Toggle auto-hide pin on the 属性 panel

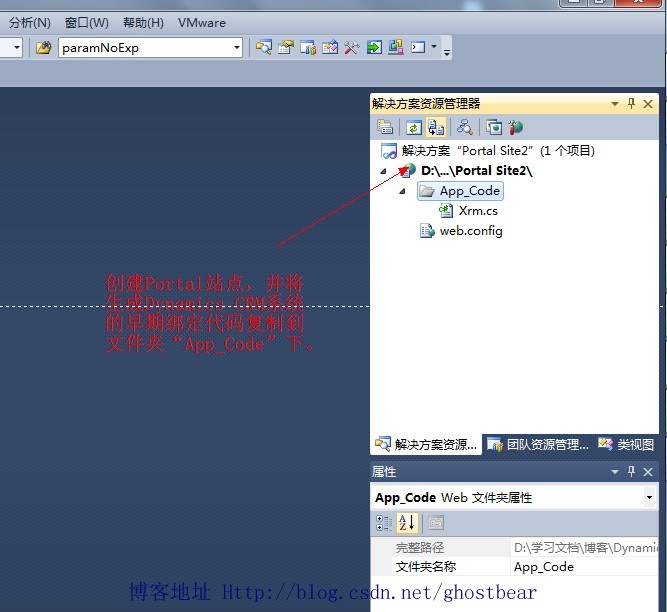click(631, 471)
